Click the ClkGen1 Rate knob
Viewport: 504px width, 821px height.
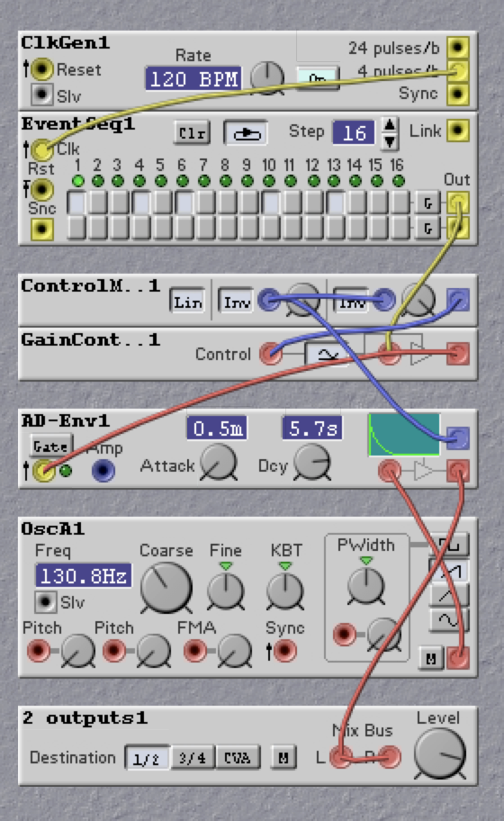point(267,77)
